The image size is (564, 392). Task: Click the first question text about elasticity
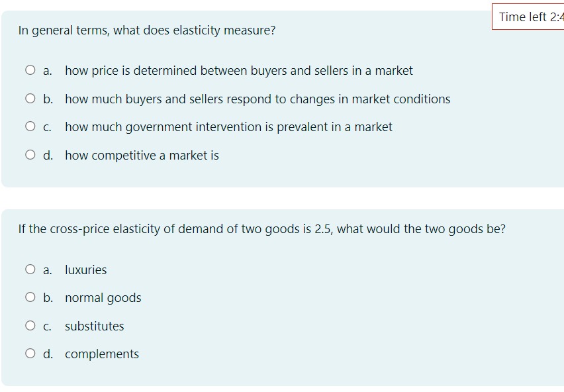tap(147, 30)
